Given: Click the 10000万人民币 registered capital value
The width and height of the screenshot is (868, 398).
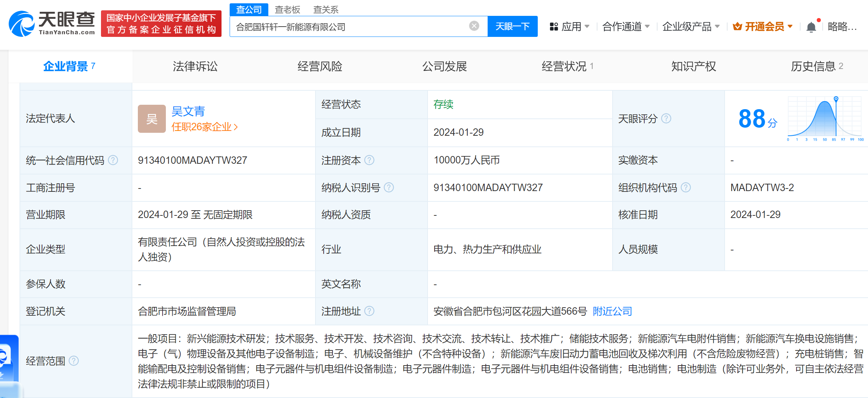Looking at the screenshot, I should [467, 160].
